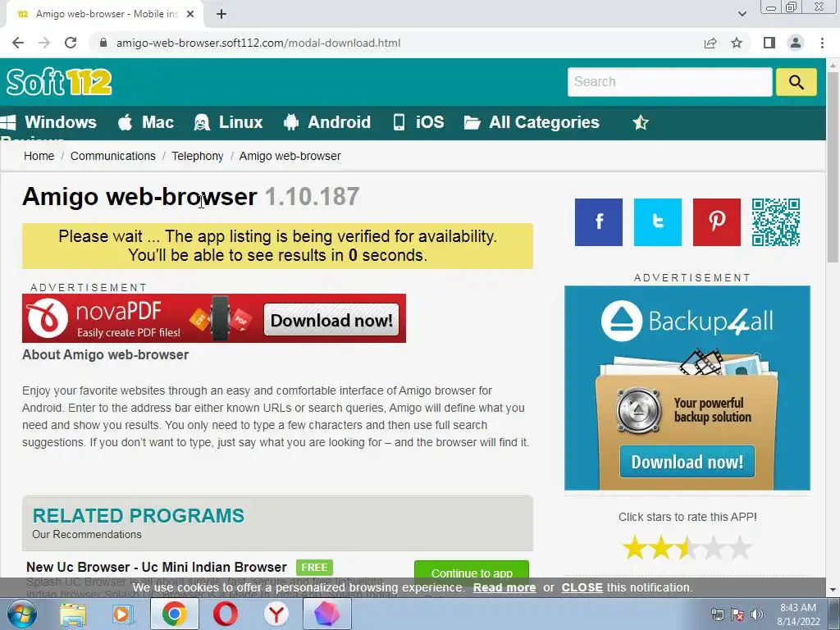Click the purple gem taskbar app
The width and height of the screenshot is (840, 630).
(327, 614)
